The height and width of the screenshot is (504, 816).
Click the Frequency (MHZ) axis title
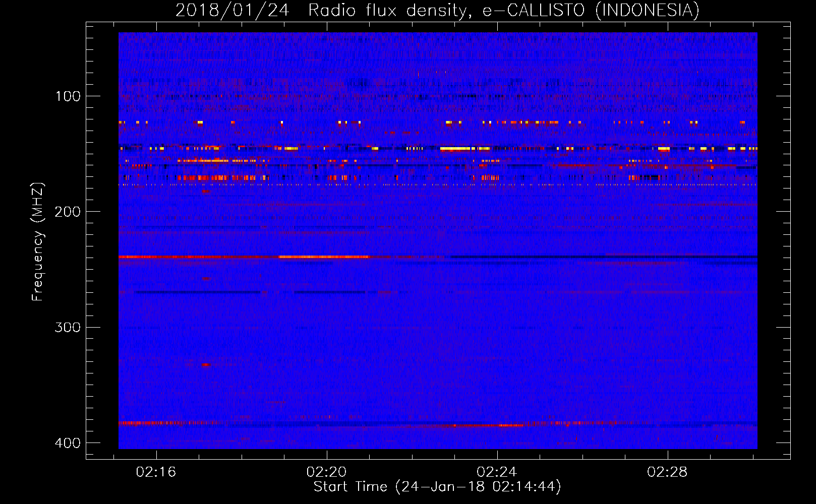click(38, 242)
